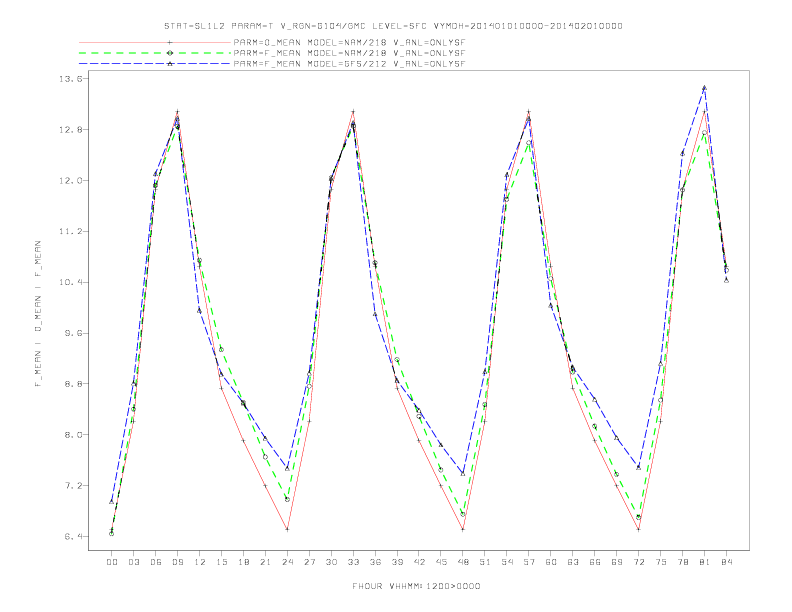The height and width of the screenshot is (612, 792).
Task: Click the red solid legend line sample
Action: (155, 42)
